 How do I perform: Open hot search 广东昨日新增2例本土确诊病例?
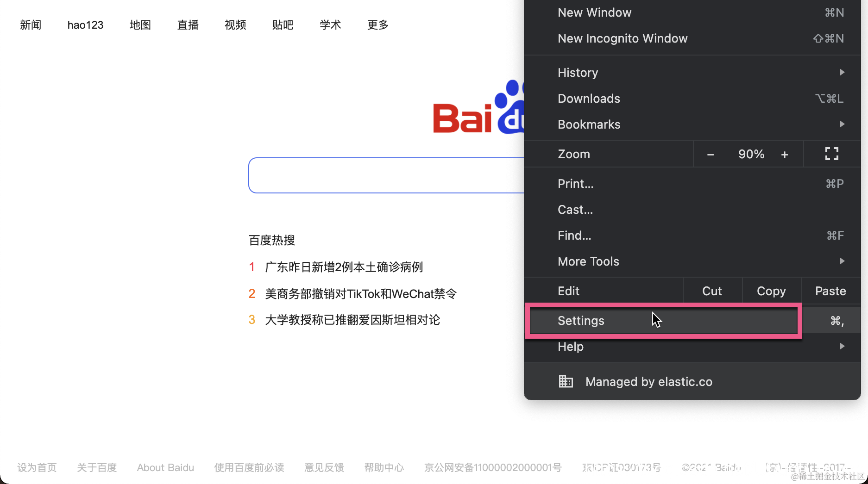pos(344,267)
